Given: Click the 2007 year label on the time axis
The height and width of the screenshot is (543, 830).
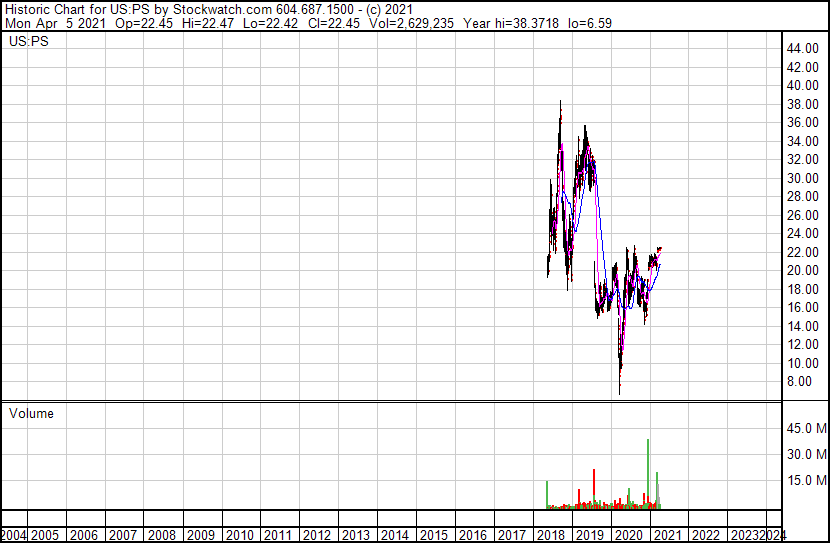Looking at the screenshot, I should point(123,535).
